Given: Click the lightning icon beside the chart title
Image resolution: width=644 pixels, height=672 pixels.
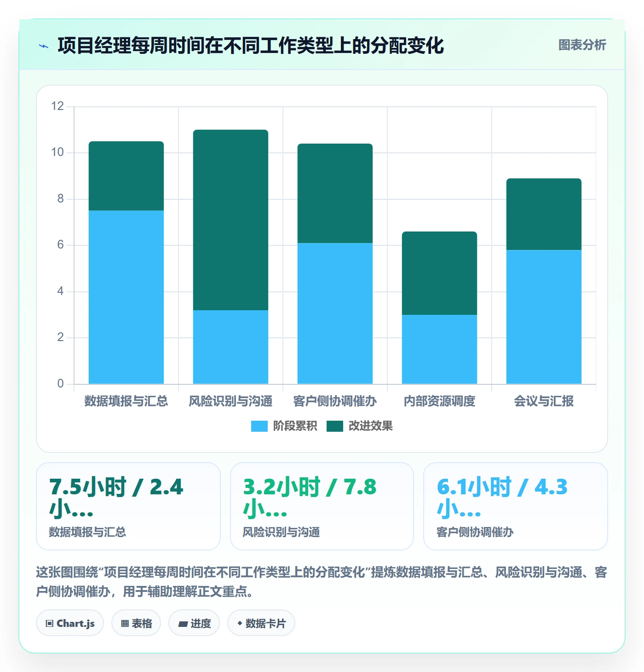Looking at the screenshot, I should (x=44, y=46).
